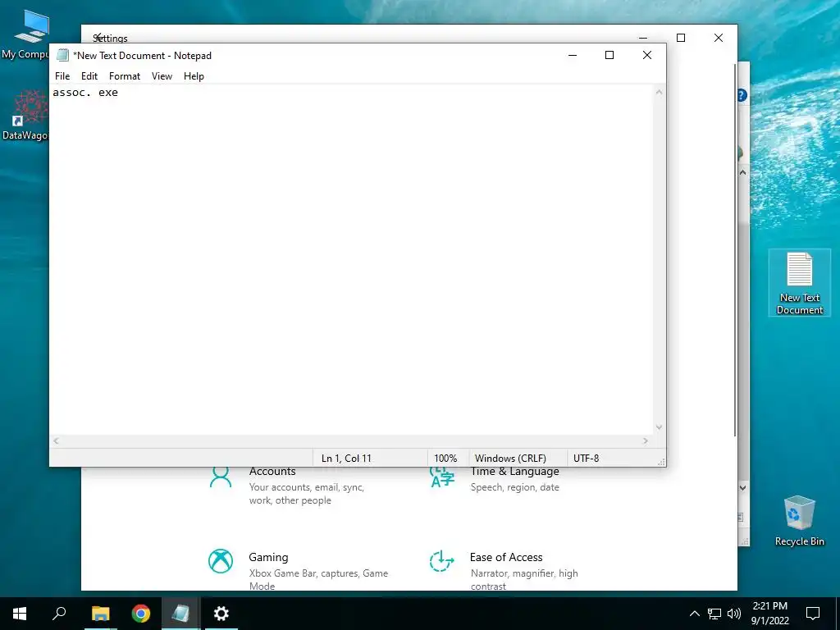Image resolution: width=840 pixels, height=630 pixels.
Task: Click the back arrow in Settings window
Action: (x=97, y=38)
